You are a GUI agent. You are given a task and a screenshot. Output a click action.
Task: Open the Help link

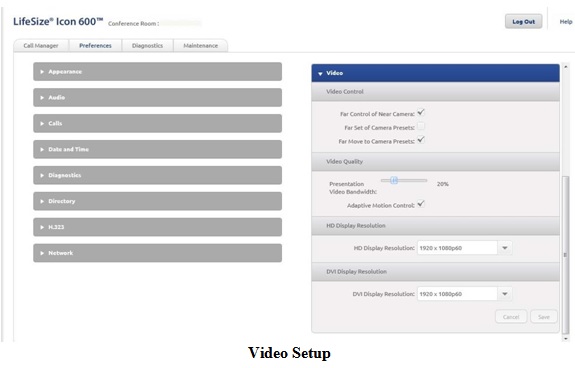(x=565, y=22)
